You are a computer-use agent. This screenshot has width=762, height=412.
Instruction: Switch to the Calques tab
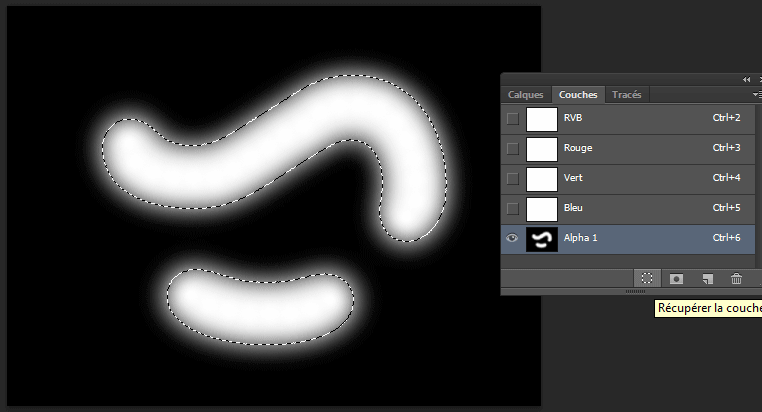tap(525, 95)
